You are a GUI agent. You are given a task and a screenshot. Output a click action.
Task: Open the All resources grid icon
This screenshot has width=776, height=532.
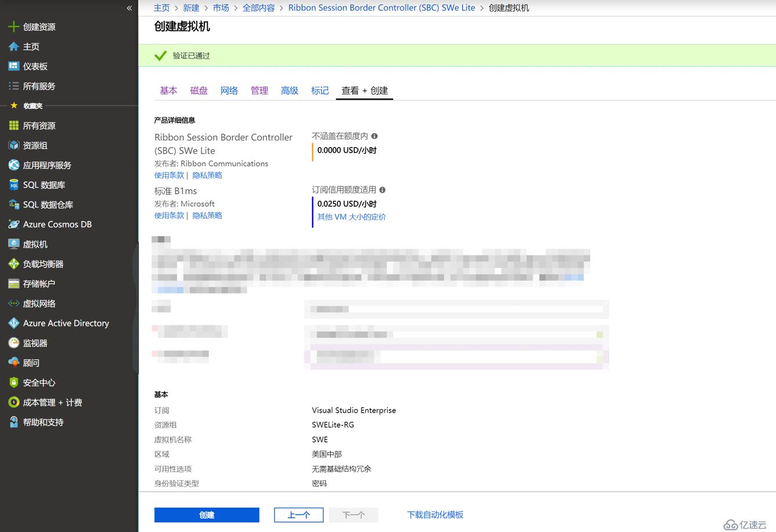[x=13, y=126]
